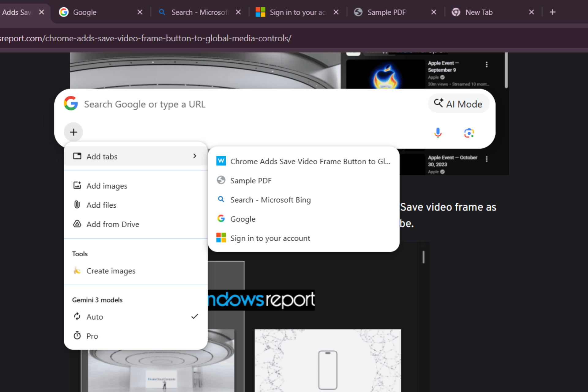Click the Add tabs window icon
588x392 pixels.
(x=77, y=156)
